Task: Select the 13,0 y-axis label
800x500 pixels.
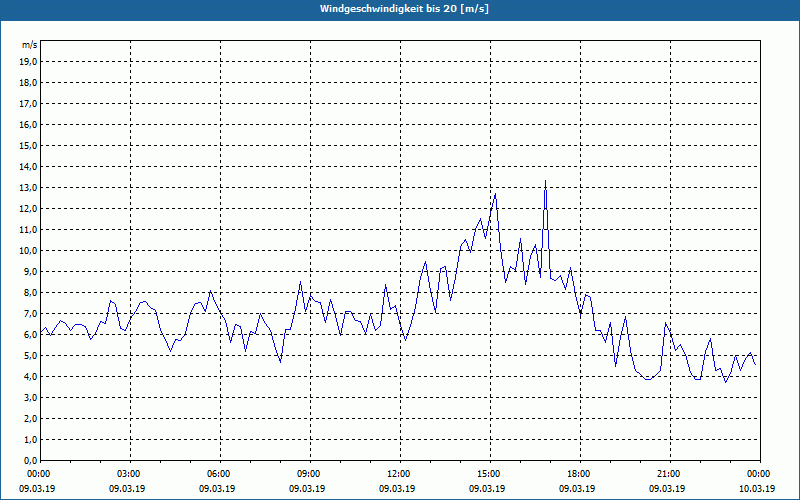Action: tap(28, 188)
